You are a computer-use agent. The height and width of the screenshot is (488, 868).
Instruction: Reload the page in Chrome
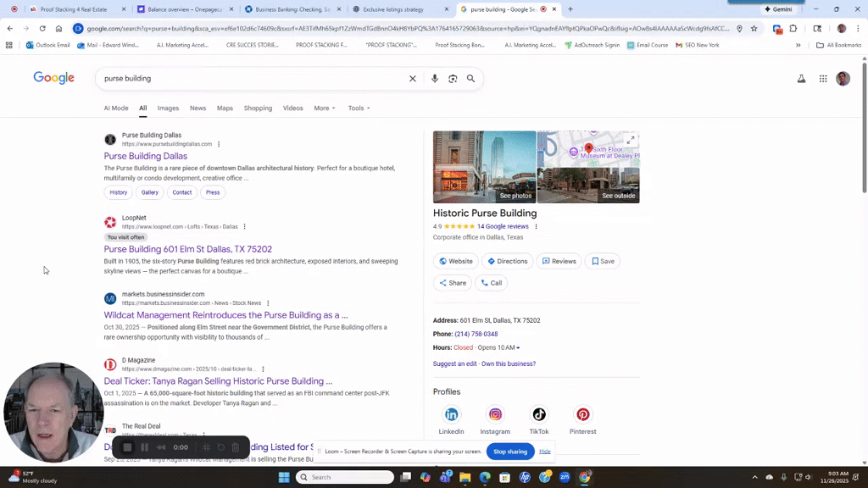(x=42, y=28)
